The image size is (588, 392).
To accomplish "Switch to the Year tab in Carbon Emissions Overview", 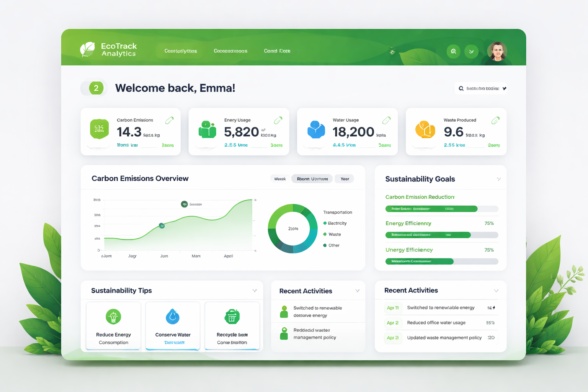I will click(344, 178).
